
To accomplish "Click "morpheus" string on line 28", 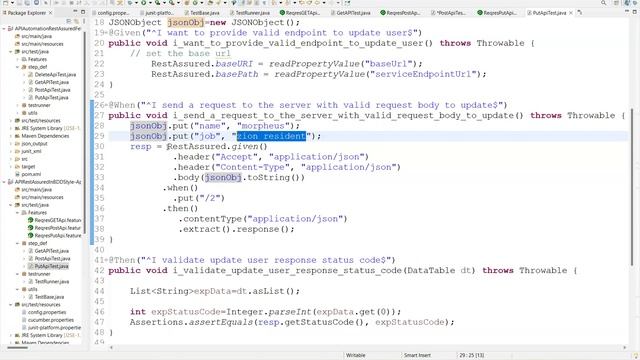I will click(x=263, y=126).
